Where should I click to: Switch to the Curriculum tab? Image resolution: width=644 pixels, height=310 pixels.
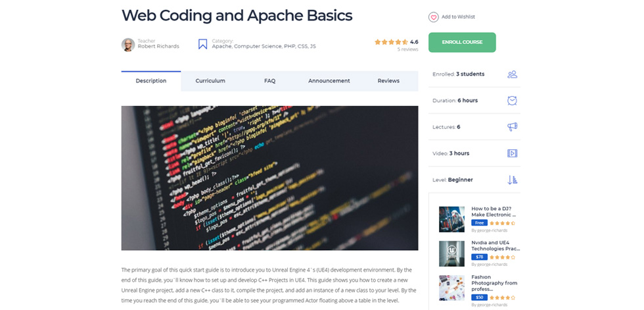pyautogui.click(x=210, y=81)
